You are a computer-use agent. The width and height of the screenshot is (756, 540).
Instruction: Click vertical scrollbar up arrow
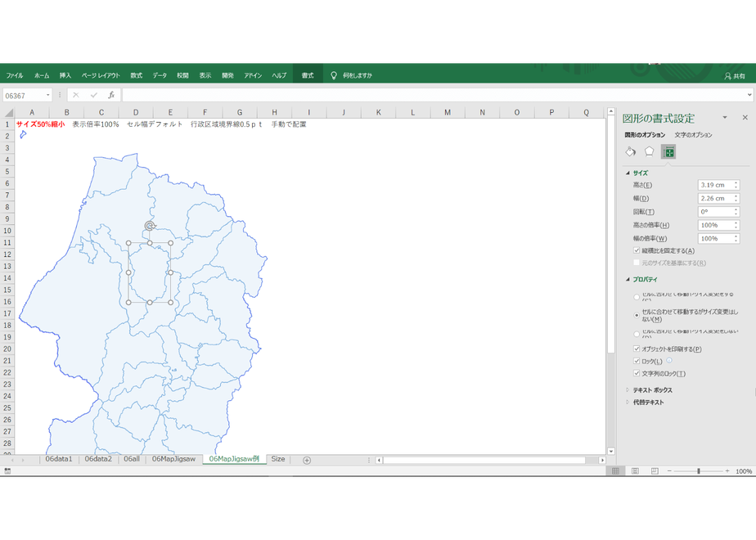pyautogui.click(x=611, y=111)
